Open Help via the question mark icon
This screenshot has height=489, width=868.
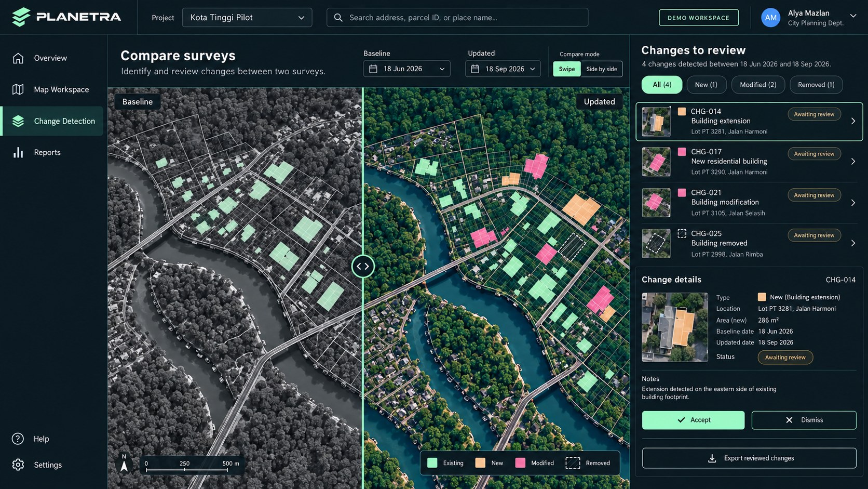click(x=18, y=439)
